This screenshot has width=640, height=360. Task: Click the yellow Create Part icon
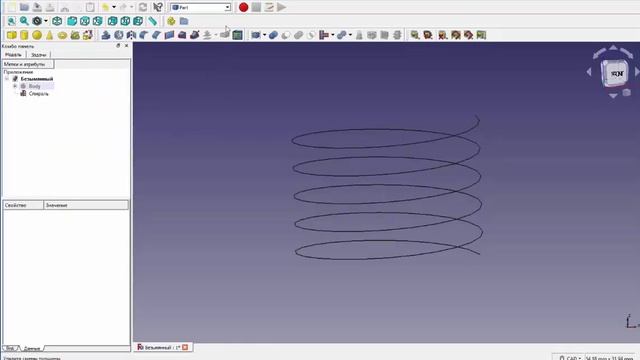coord(171,21)
